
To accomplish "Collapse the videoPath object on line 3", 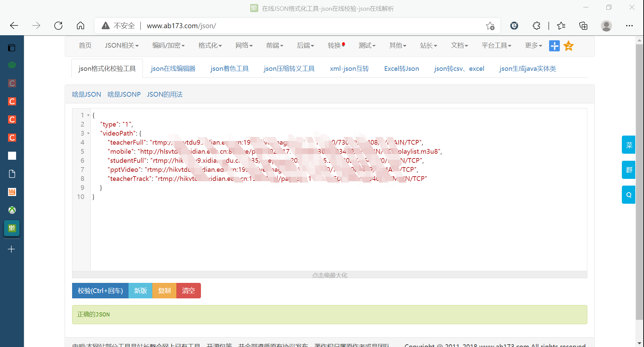I will click(88, 134).
